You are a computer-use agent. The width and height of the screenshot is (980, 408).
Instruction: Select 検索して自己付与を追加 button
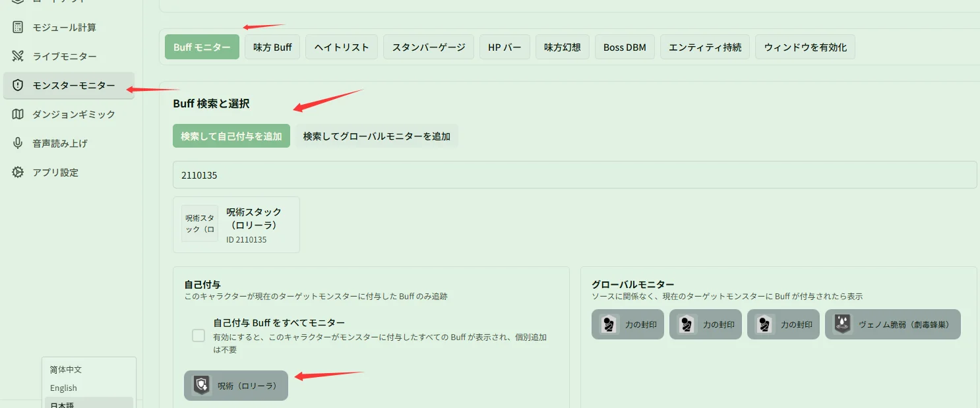click(x=231, y=136)
